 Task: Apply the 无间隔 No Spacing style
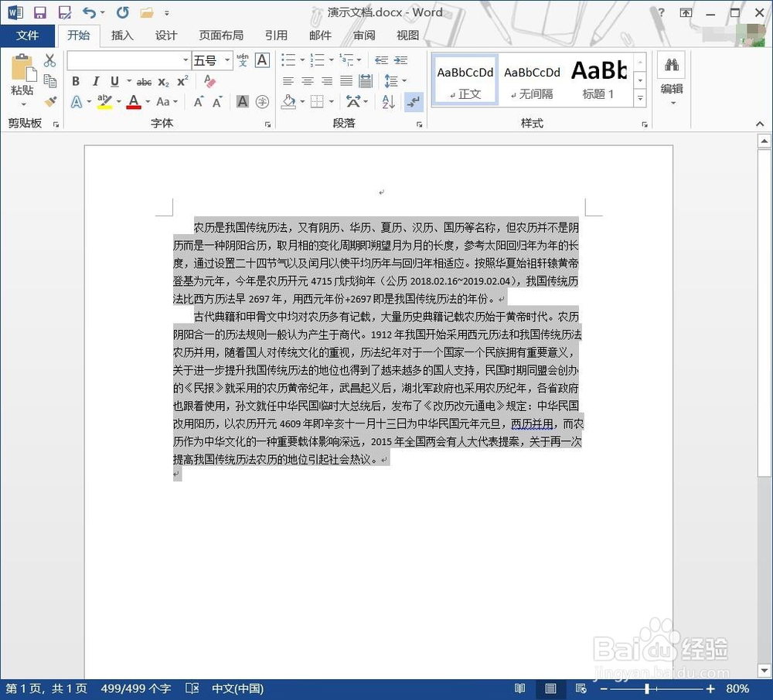point(532,80)
